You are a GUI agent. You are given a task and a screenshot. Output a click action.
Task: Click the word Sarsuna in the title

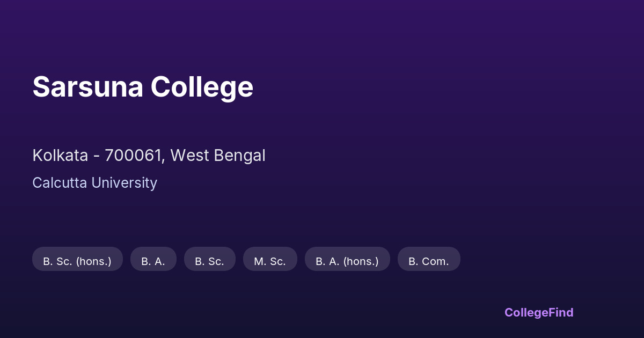click(x=87, y=87)
